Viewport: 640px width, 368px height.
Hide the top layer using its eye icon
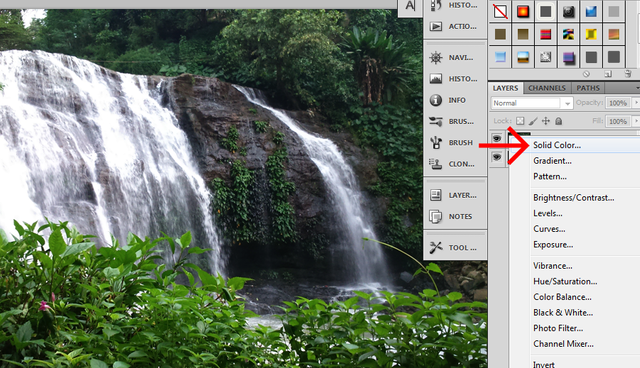(497, 138)
